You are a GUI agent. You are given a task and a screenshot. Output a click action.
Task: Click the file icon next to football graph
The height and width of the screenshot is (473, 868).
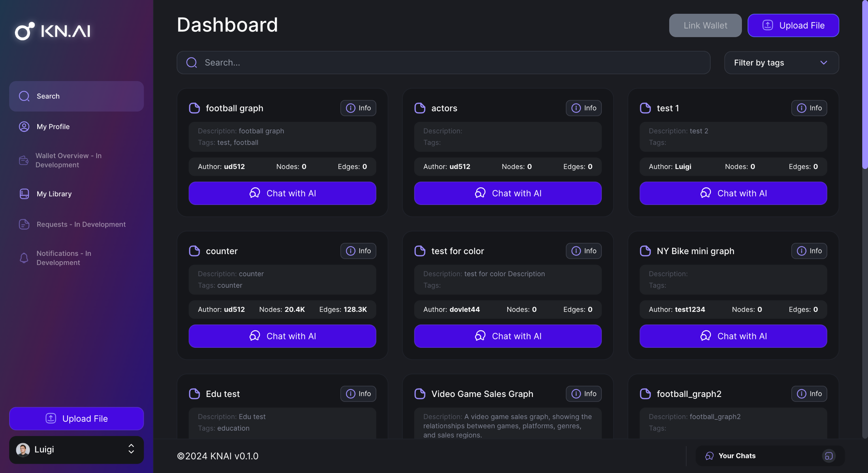tap(194, 108)
